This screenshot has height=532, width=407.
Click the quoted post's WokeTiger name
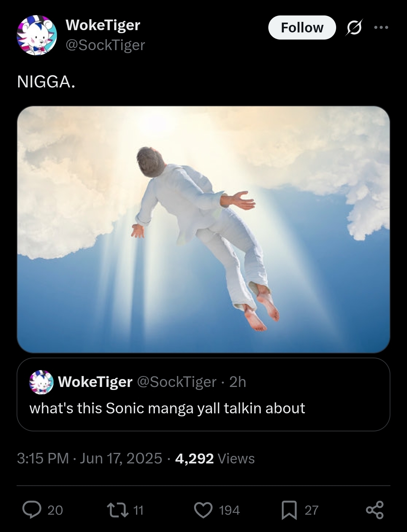95,382
